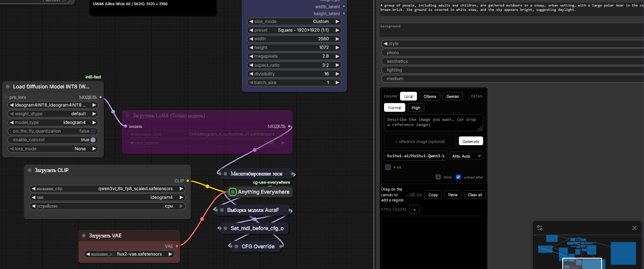Expand the Масштабирование эпси node dot
This screenshot has height=269, width=644.
(225, 174)
